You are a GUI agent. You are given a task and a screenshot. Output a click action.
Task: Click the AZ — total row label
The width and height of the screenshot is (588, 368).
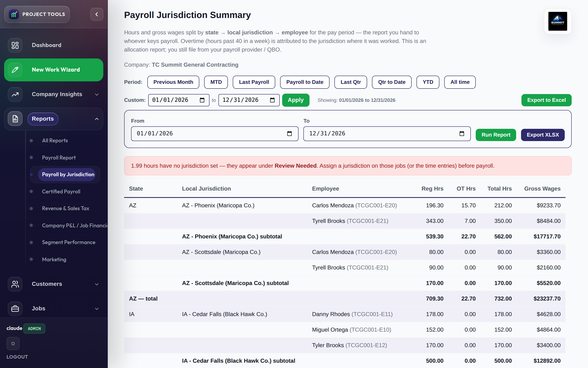pos(143,299)
